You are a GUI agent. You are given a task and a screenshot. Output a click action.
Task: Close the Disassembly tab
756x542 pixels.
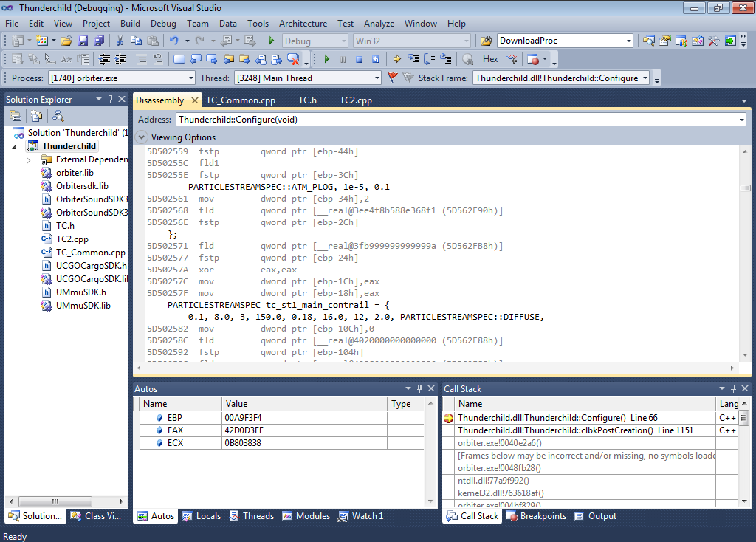tap(195, 100)
